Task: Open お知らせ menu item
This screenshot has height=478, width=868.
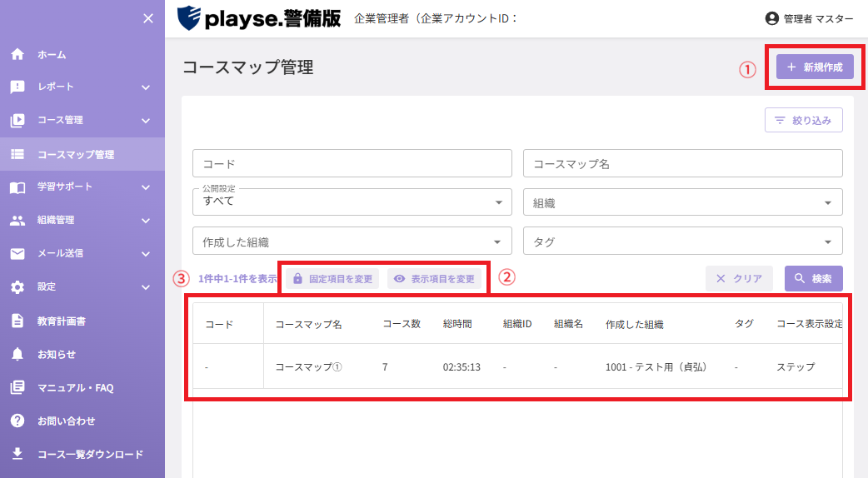Action: 82,354
